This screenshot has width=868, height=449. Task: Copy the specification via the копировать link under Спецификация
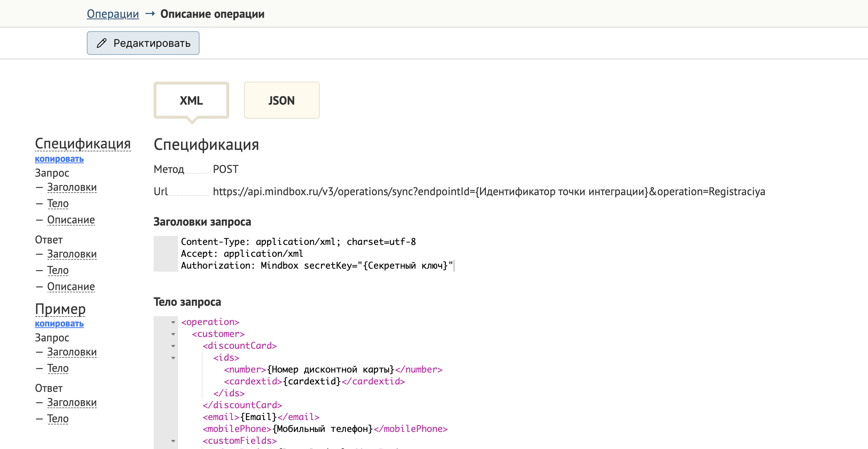pyautogui.click(x=59, y=159)
